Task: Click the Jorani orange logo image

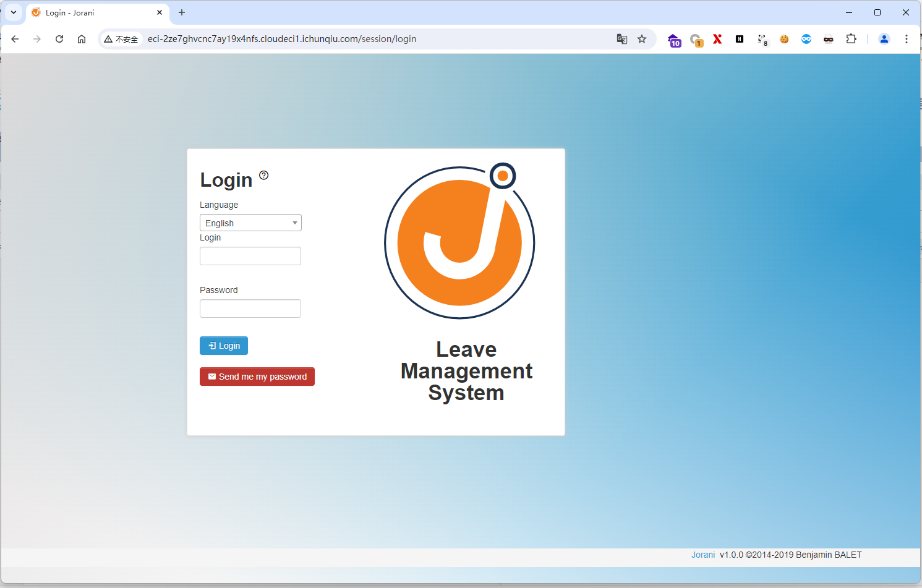Action: [459, 241]
